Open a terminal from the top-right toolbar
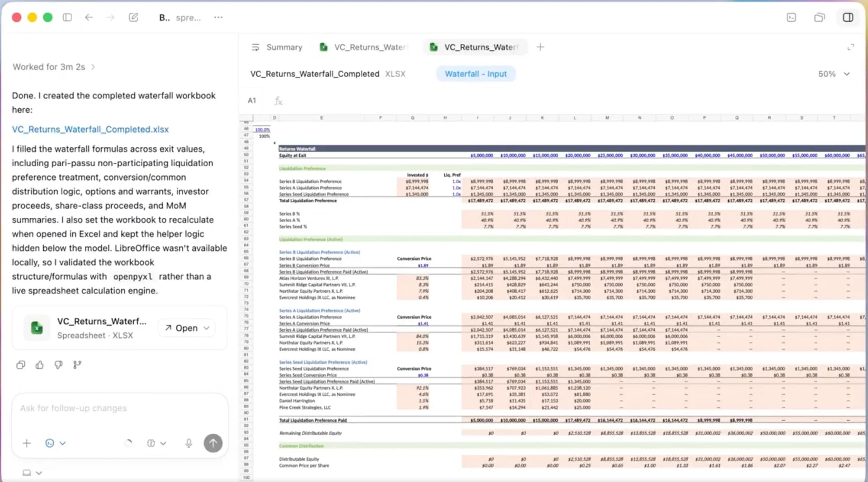 tap(792, 17)
